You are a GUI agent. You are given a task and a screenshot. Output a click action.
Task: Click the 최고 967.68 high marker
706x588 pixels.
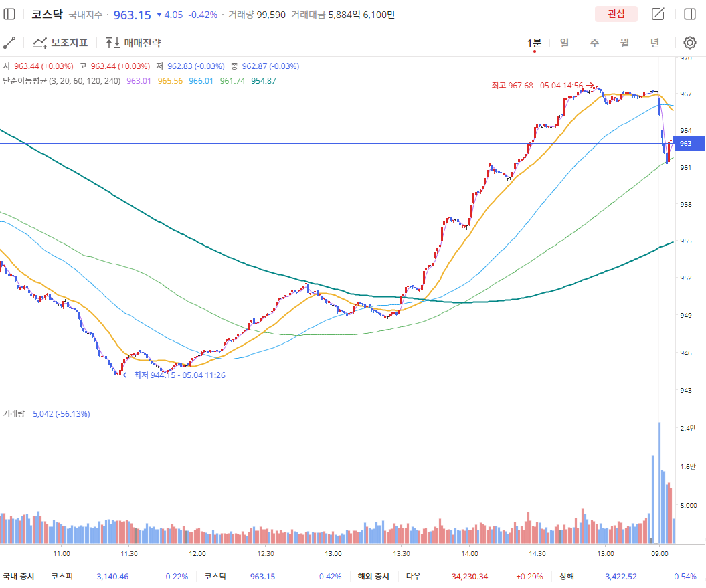[x=542, y=85]
